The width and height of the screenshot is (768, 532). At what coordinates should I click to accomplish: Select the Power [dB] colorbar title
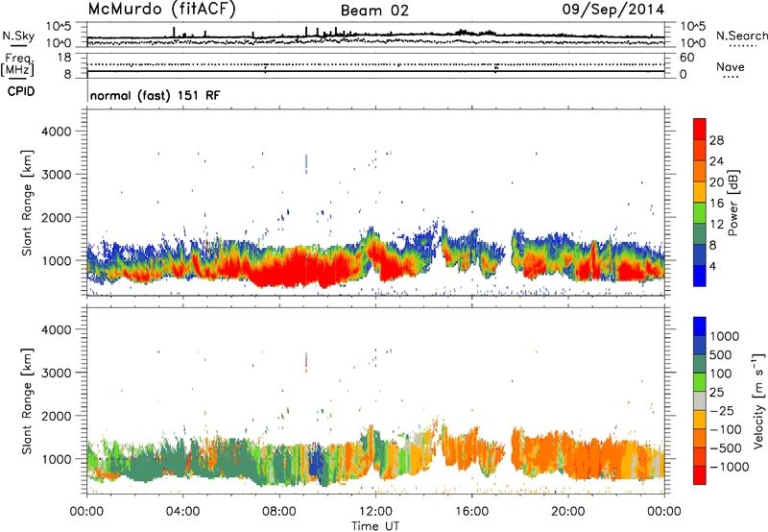[733, 203]
